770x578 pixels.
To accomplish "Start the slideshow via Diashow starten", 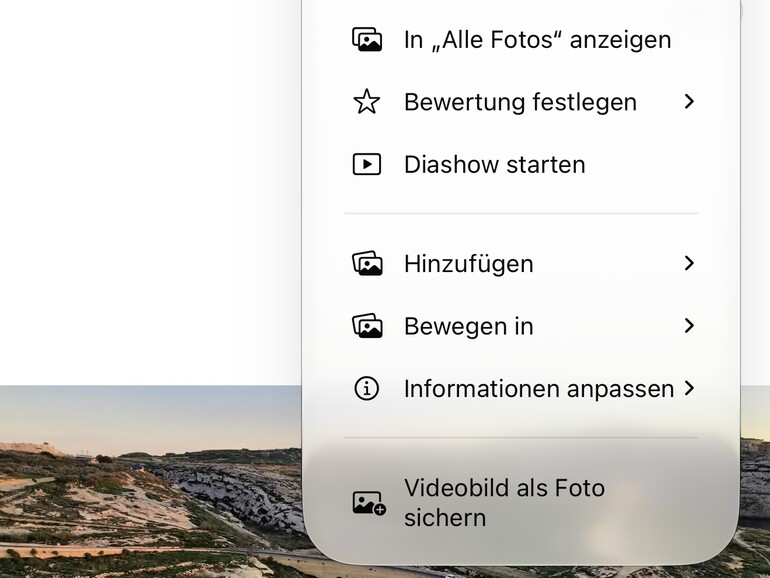I will click(x=521, y=164).
